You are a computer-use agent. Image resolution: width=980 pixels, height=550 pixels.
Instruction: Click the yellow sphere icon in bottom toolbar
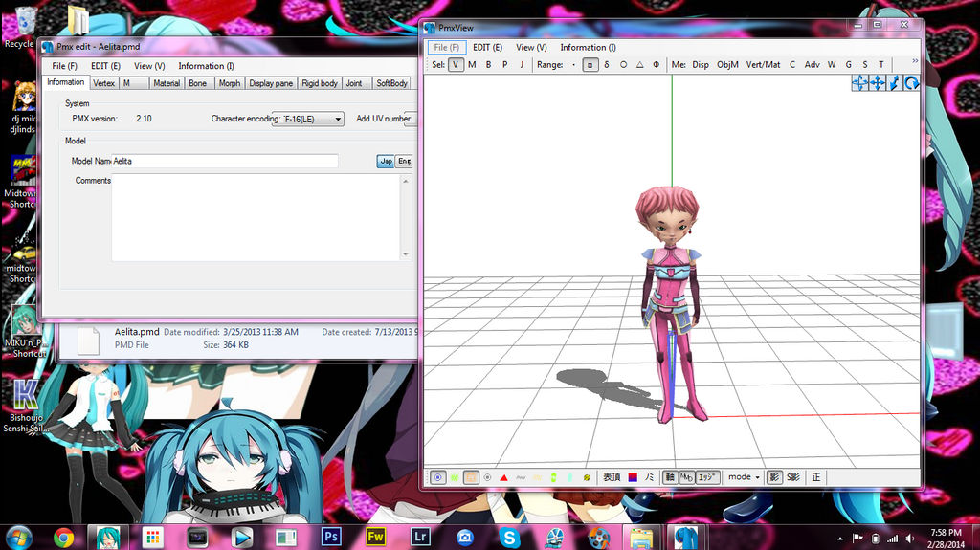pyautogui.click(x=587, y=477)
